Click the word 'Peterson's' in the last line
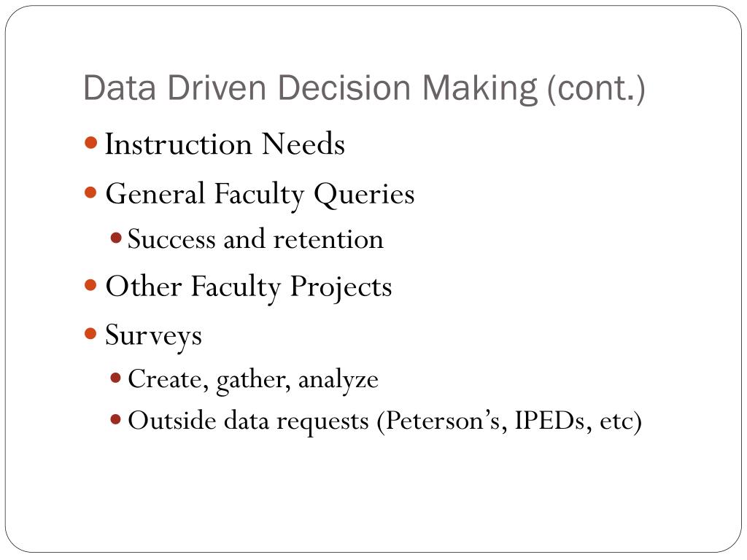 pos(443,421)
